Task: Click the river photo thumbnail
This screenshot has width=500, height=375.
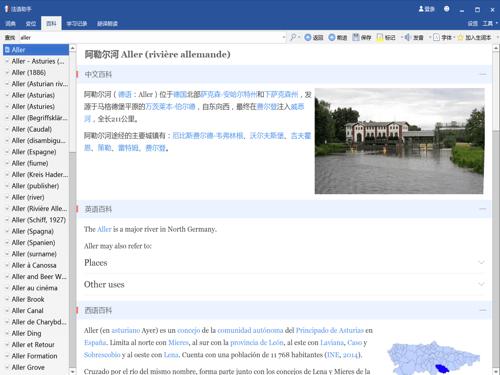Action: click(x=399, y=141)
